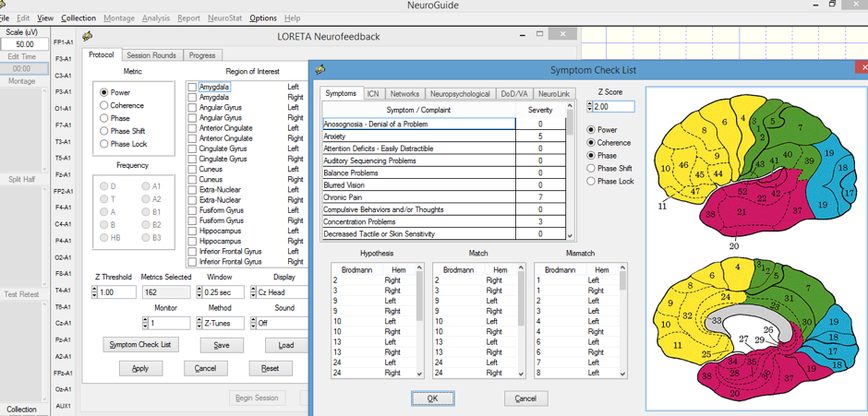Click the FP1-A1 channel label
The image size is (868, 416).
[63, 42]
